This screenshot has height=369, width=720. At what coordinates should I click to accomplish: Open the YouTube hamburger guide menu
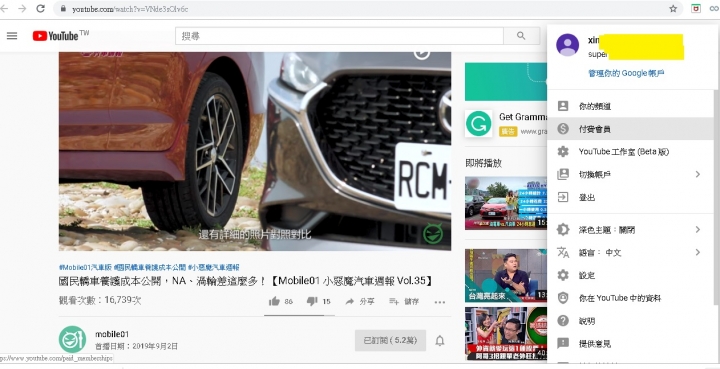point(12,36)
